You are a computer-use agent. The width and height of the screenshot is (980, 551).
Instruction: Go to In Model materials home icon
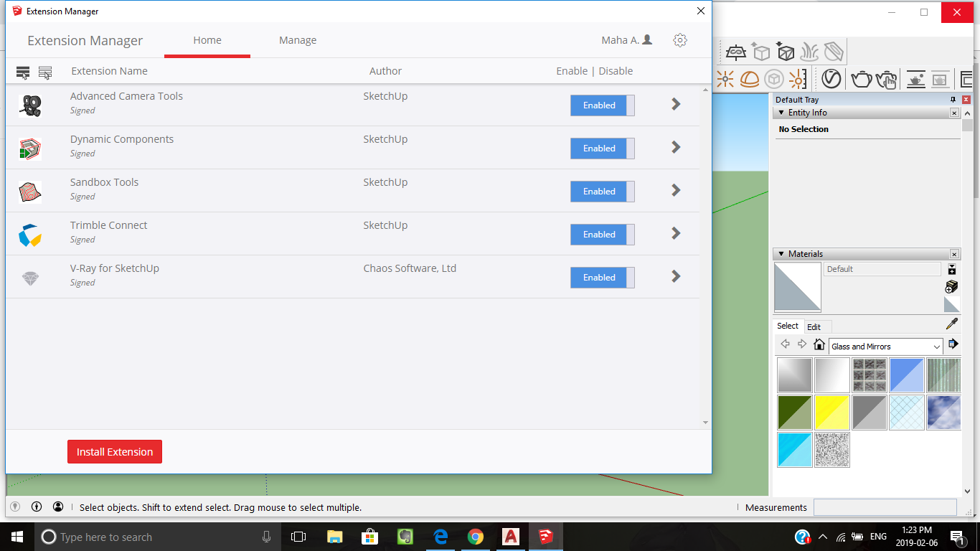(819, 345)
